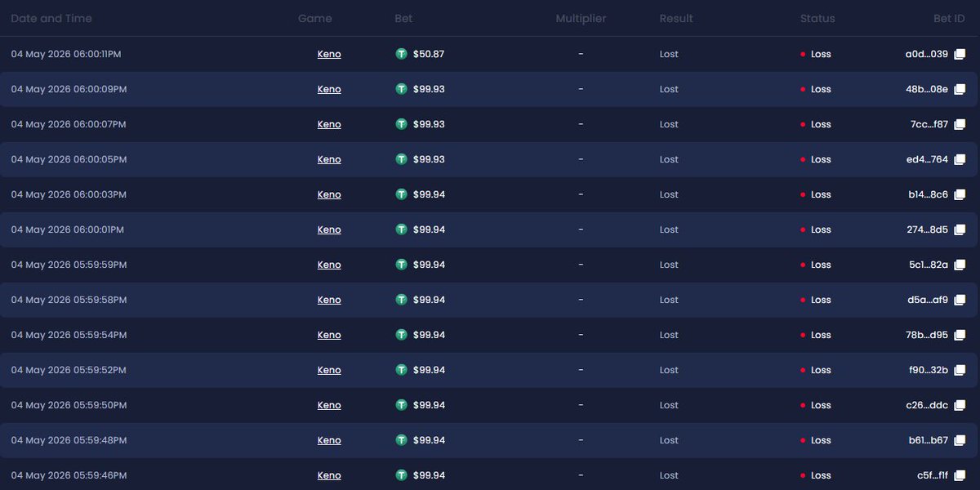
Task: Click $99.94 amount in 05:59:58PM row
Action: tap(429, 300)
